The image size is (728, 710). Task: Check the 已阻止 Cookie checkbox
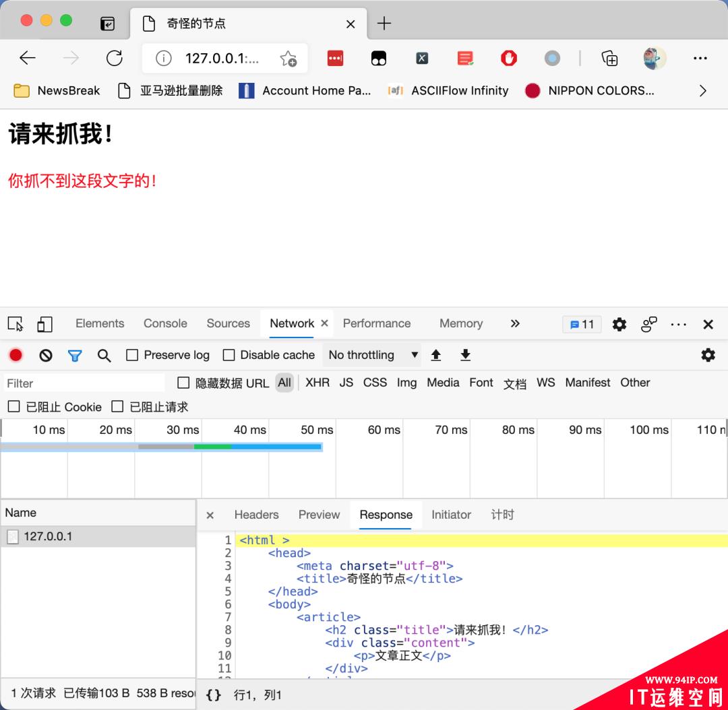coord(14,406)
